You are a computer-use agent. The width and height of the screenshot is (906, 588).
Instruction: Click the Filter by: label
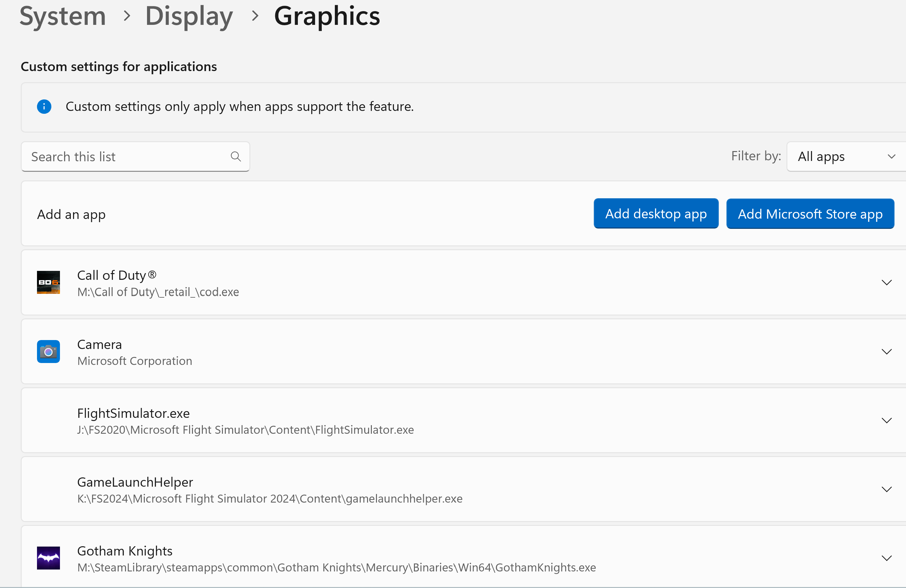pos(756,156)
